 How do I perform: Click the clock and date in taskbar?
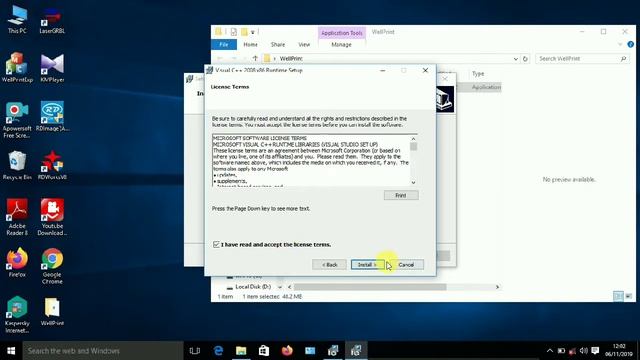619,351
